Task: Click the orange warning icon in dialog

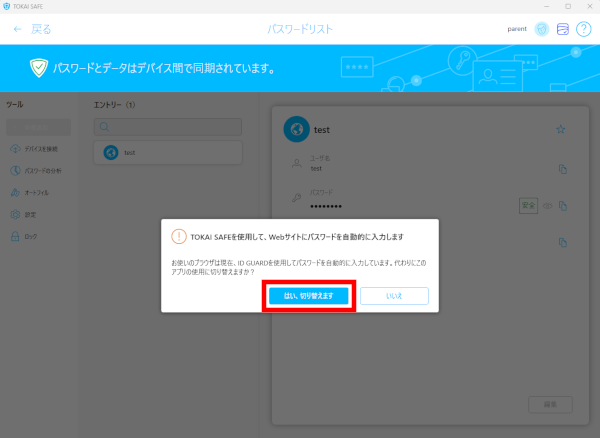Action: (x=179, y=236)
